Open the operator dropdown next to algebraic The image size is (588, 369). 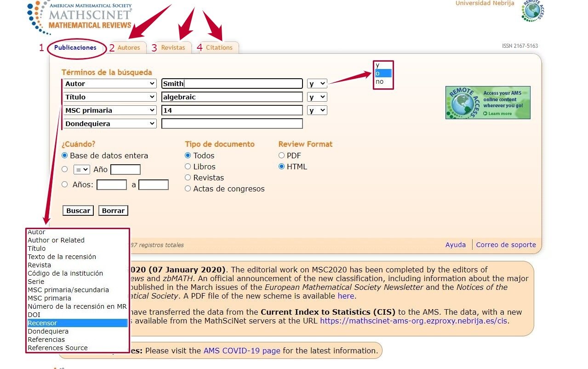tap(317, 97)
